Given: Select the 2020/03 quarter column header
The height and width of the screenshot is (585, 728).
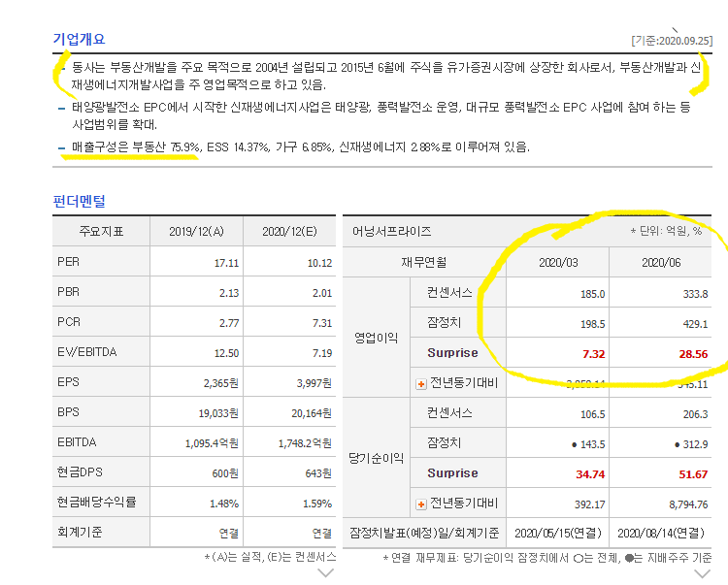Looking at the screenshot, I should [x=558, y=262].
